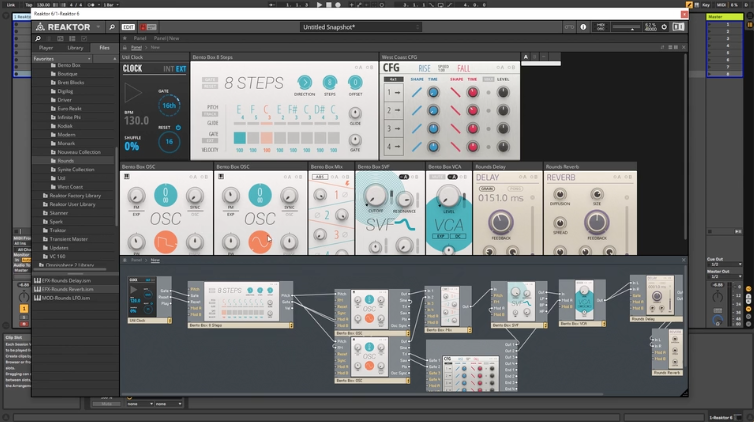Select the pulse waveform of first OSC
This screenshot has width=754, height=422.
(x=165, y=242)
